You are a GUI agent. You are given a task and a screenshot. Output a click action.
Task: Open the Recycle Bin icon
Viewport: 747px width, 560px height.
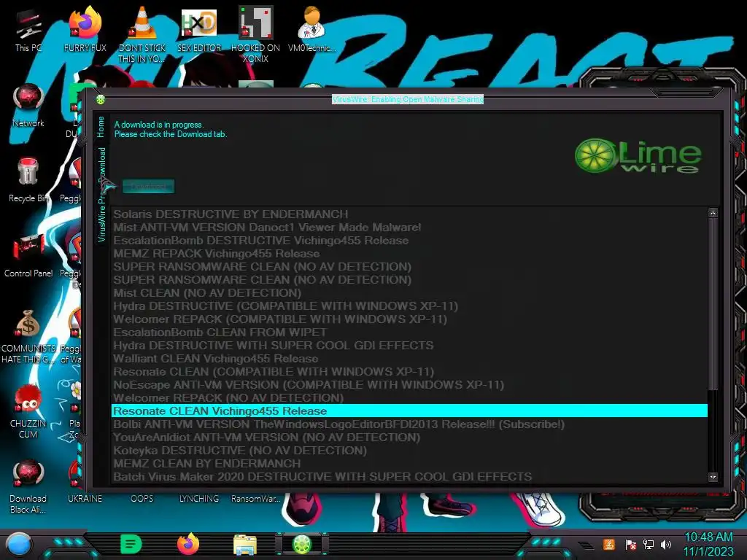tap(28, 180)
